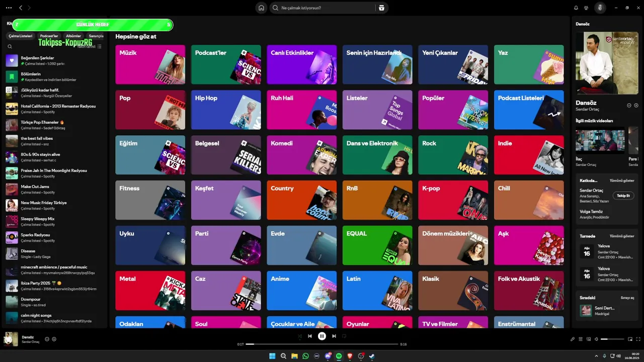Toggle shuffle playback

click(300, 336)
